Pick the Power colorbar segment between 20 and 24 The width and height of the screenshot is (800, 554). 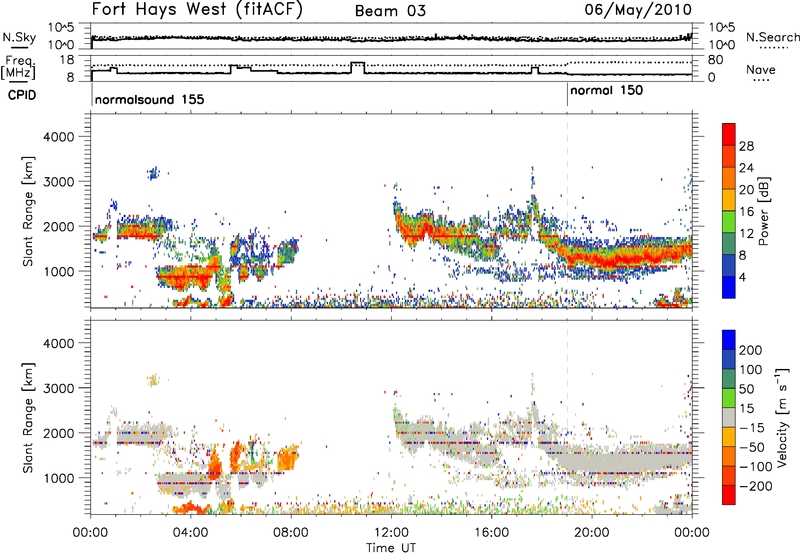(729, 178)
